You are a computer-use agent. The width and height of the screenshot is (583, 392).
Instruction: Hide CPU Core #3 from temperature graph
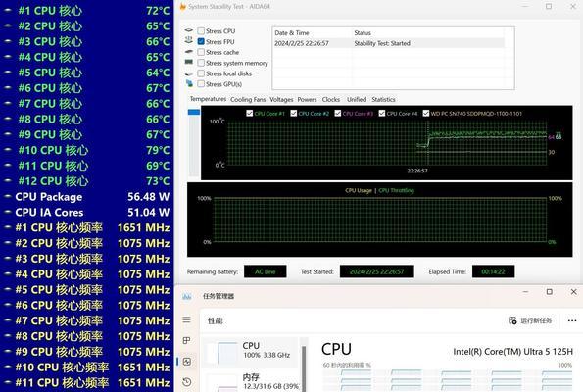[x=338, y=113]
